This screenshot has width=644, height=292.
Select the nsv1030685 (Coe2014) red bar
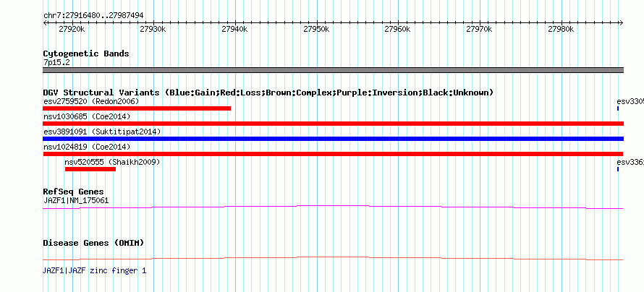pyautogui.click(x=334, y=124)
